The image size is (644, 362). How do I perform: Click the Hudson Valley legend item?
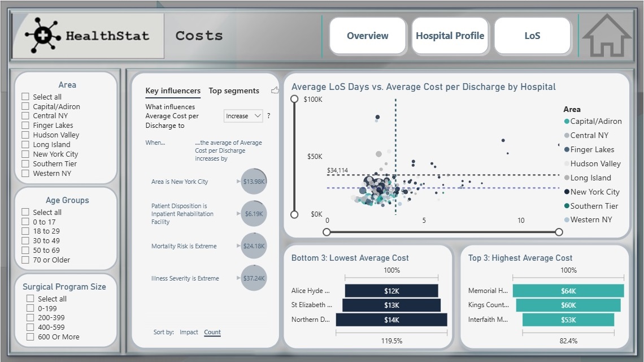pos(593,163)
